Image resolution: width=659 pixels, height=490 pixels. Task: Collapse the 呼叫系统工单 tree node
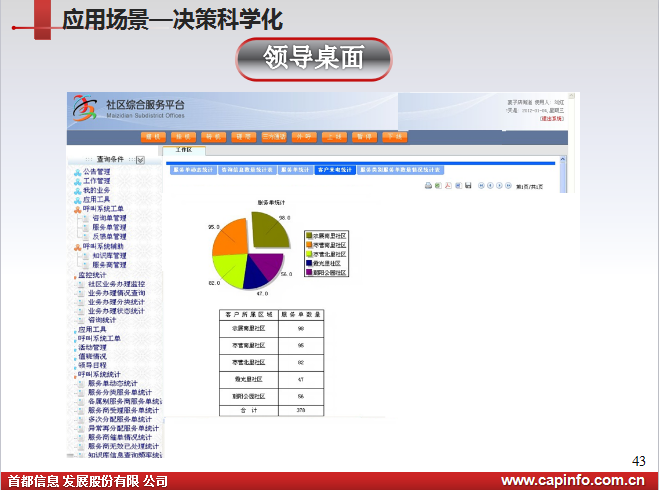tap(76, 208)
